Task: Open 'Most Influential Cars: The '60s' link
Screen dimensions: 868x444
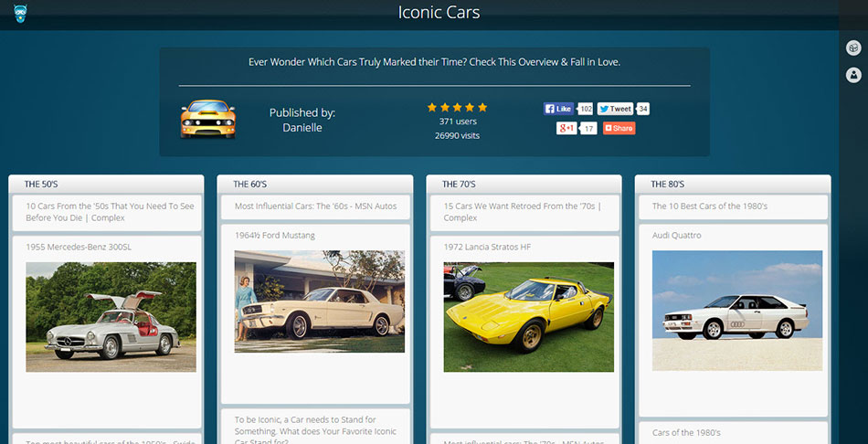Action: click(315, 206)
